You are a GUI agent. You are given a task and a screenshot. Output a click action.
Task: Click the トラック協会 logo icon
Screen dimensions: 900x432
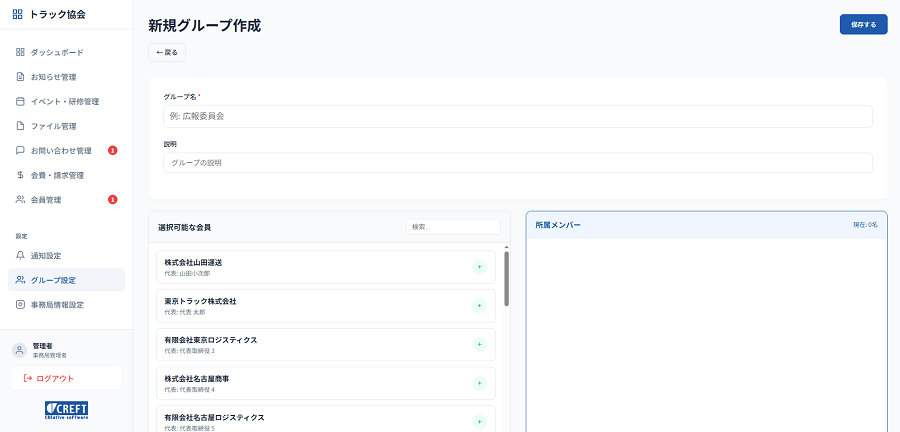pyautogui.click(x=18, y=15)
